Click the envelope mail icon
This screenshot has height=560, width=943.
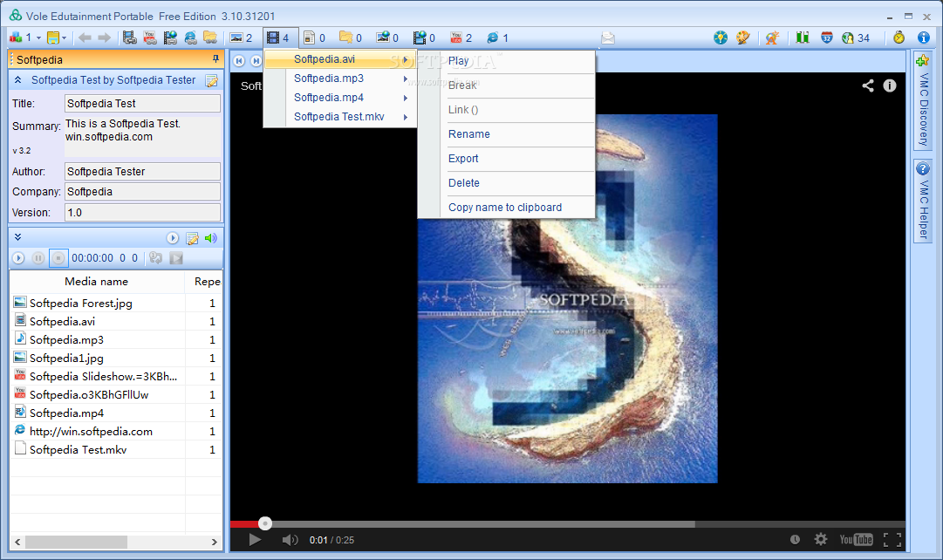608,38
